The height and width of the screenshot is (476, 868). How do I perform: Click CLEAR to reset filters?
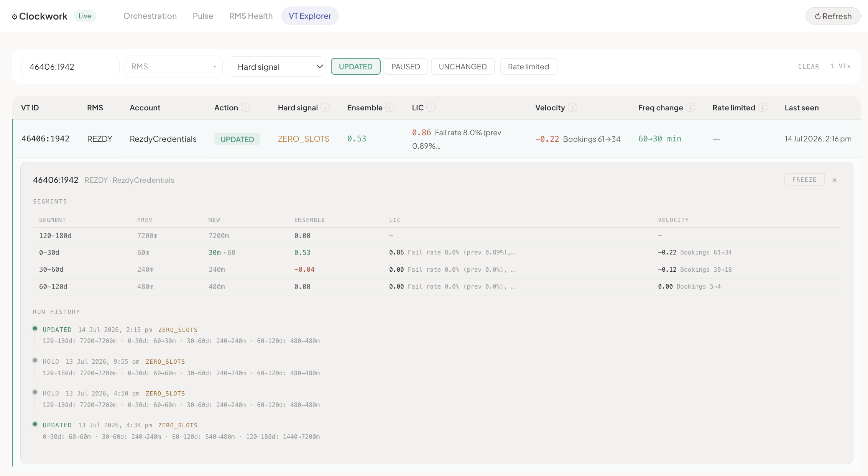tap(809, 66)
